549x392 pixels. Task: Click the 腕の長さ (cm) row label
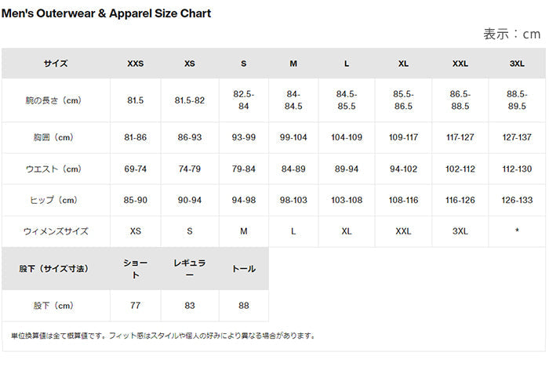[53, 100]
